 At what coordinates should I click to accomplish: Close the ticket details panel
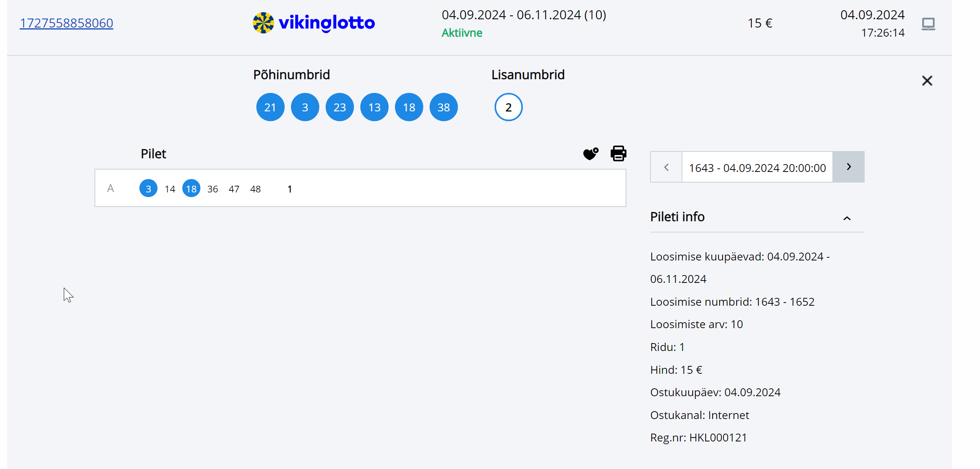[927, 81]
